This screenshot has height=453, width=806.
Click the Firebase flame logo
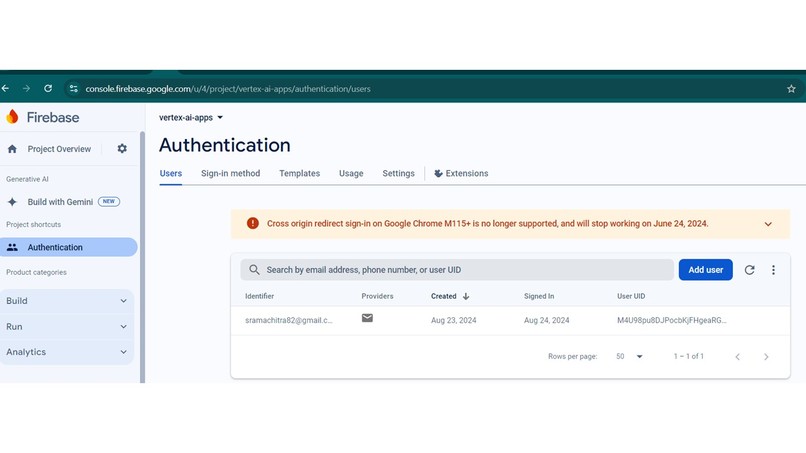(x=12, y=117)
